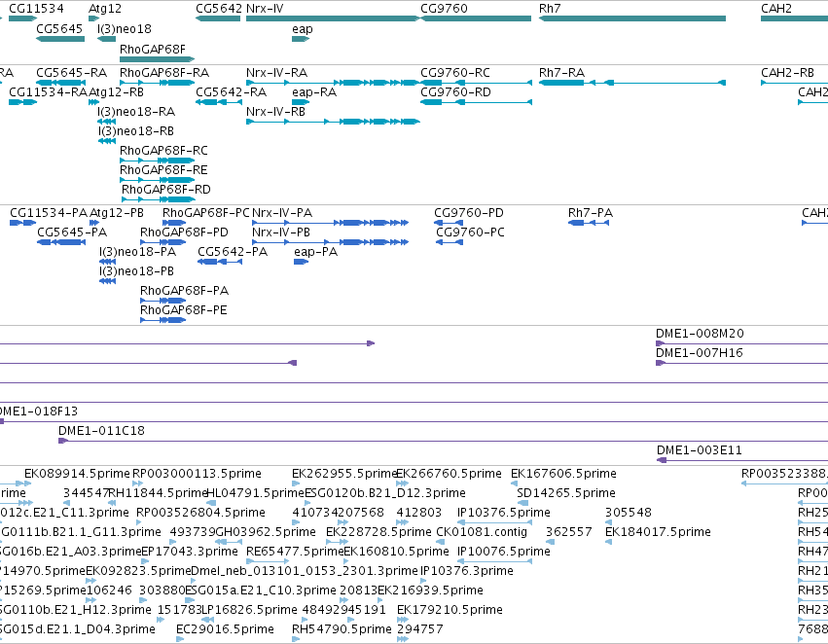The image size is (828, 644).
Task: Click the RhoGAP68F-RC transcript
Action: 158,161
